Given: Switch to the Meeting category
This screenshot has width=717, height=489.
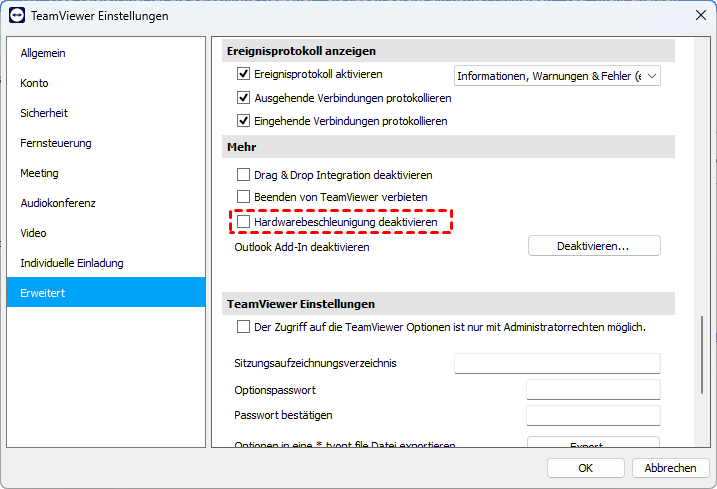Looking at the screenshot, I should 106,173.
